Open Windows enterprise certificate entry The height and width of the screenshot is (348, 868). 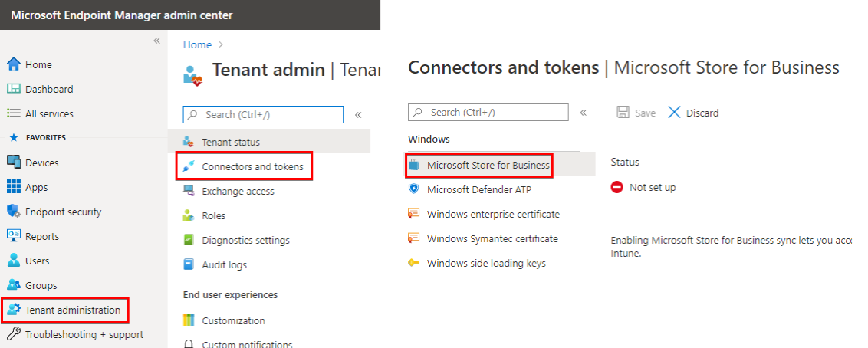point(493,214)
